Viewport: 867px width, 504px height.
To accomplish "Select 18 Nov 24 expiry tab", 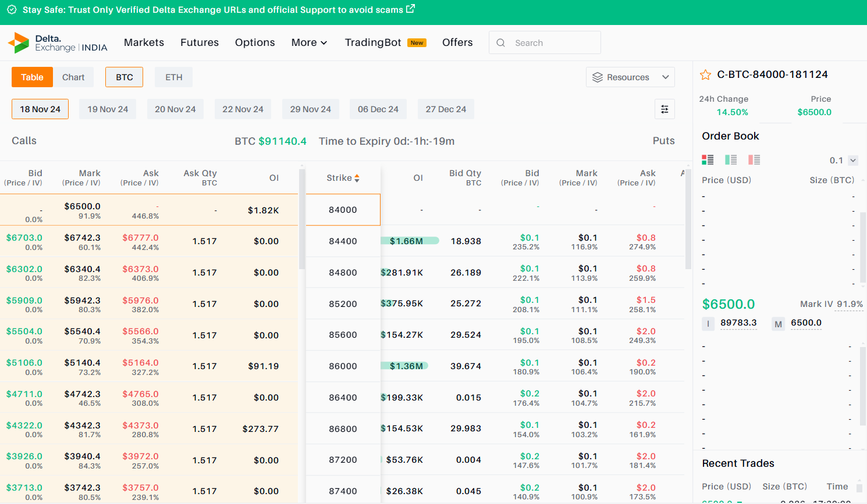I will click(40, 109).
